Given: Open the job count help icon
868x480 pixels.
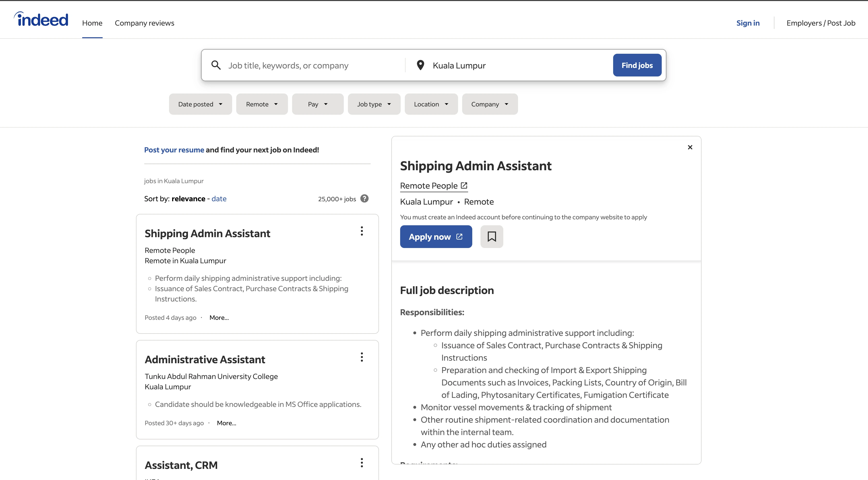Looking at the screenshot, I should point(364,199).
